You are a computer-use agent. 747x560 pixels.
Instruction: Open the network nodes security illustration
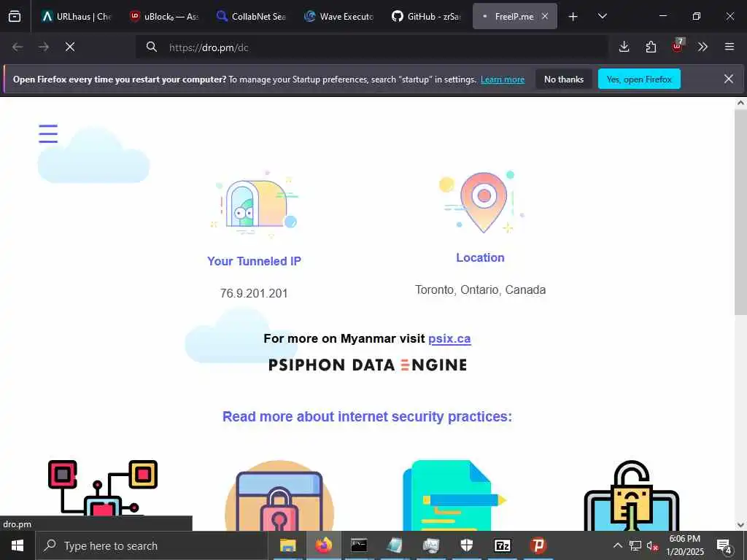103,488
